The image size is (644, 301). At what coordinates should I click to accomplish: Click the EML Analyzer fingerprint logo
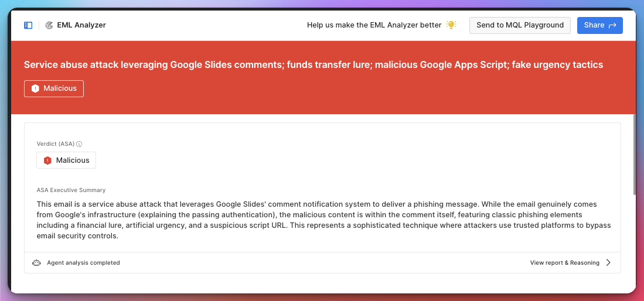pos(49,25)
